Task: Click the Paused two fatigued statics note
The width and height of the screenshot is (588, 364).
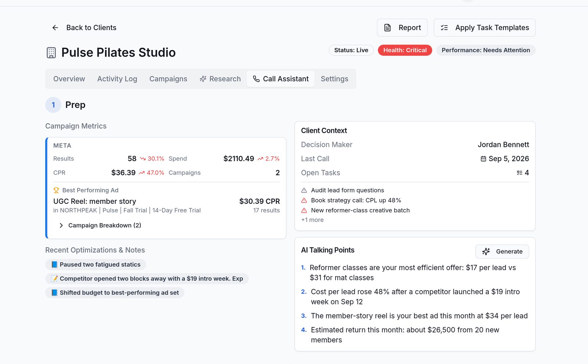Action: [96, 264]
